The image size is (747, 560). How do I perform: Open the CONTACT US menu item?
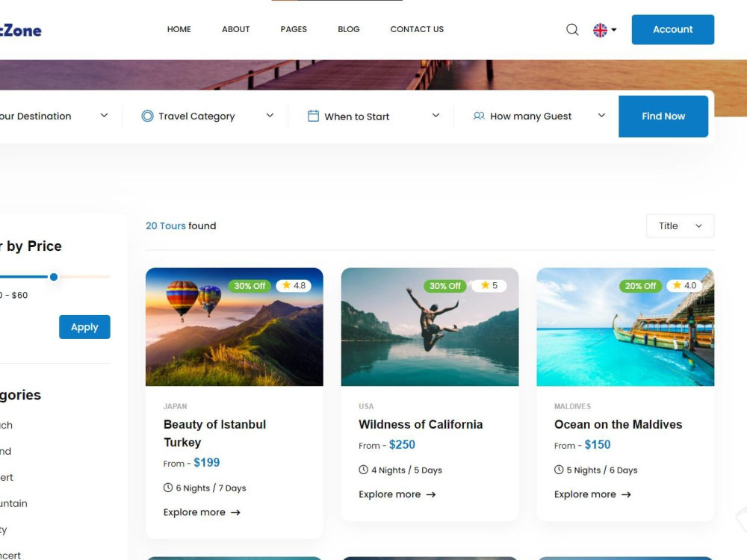417,29
